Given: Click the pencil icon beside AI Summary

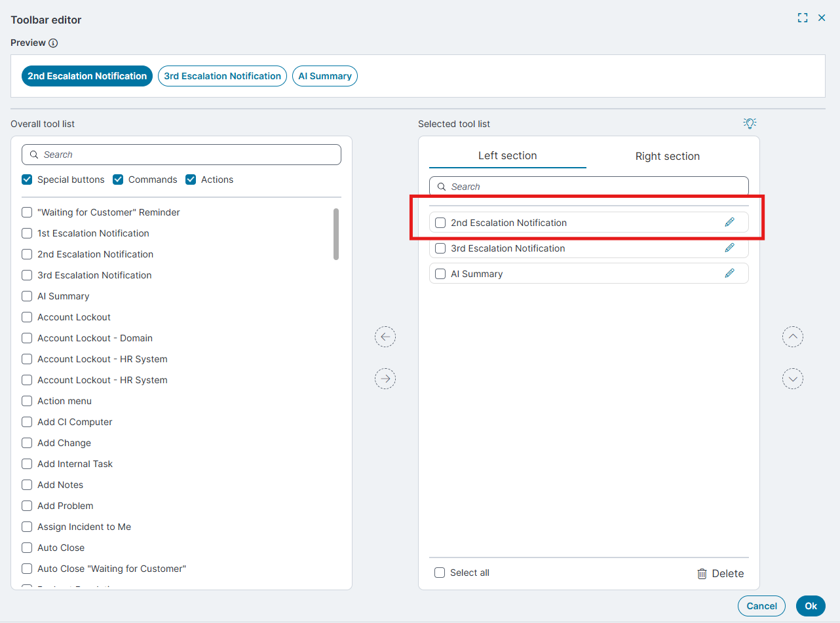Looking at the screenshot, I should pos(729,273).
